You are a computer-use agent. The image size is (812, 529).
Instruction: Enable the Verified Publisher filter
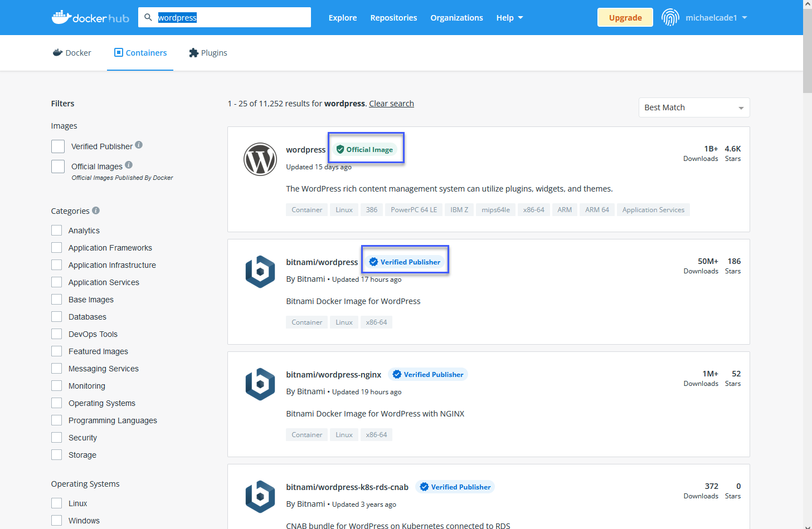[57, 146]
